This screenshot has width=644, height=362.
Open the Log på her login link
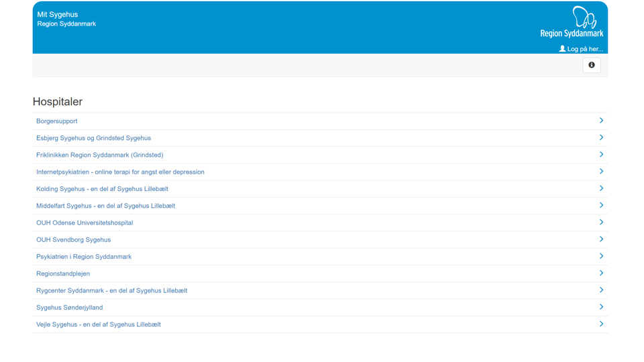[585, 49]
